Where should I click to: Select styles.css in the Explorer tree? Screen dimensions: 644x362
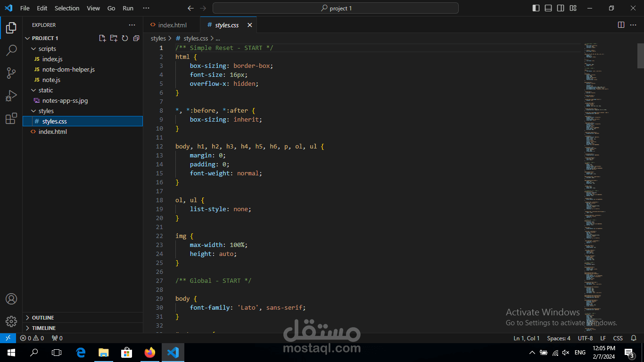pos(83,121)
